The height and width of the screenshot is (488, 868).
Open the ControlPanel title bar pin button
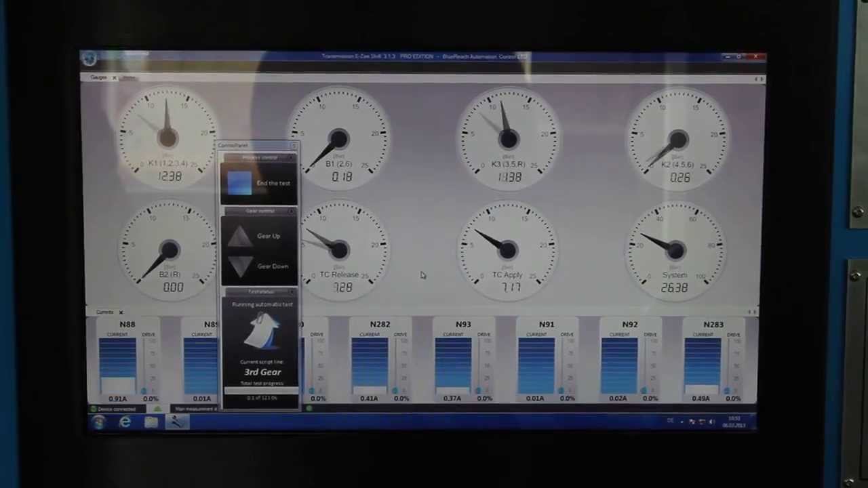[293, 146]
